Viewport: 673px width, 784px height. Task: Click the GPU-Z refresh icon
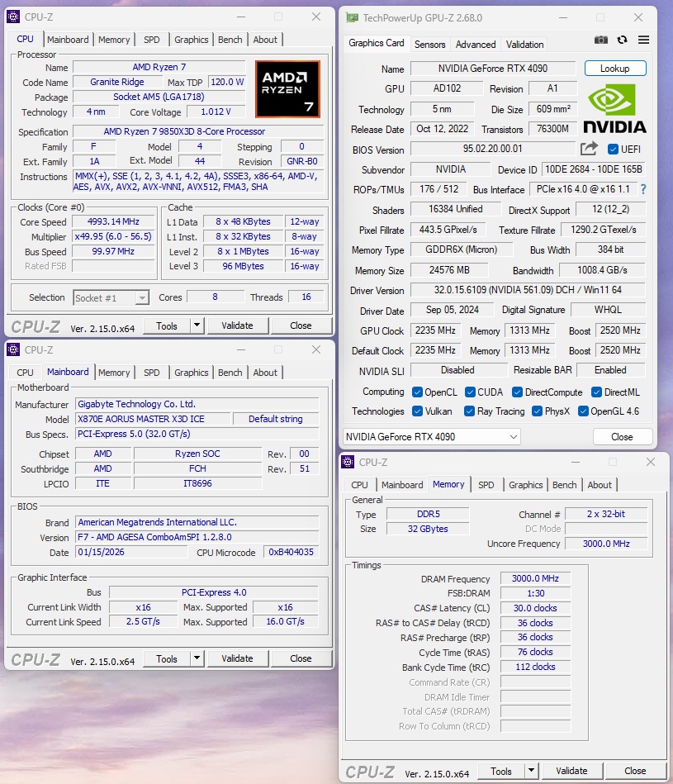coord(622,40)
